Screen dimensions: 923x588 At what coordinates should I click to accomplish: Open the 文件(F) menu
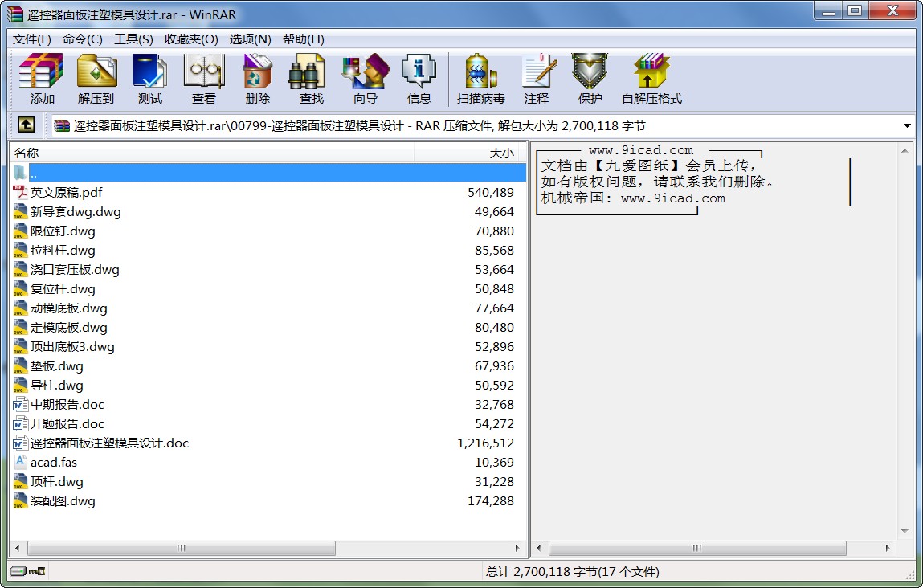tap(32, 39)
